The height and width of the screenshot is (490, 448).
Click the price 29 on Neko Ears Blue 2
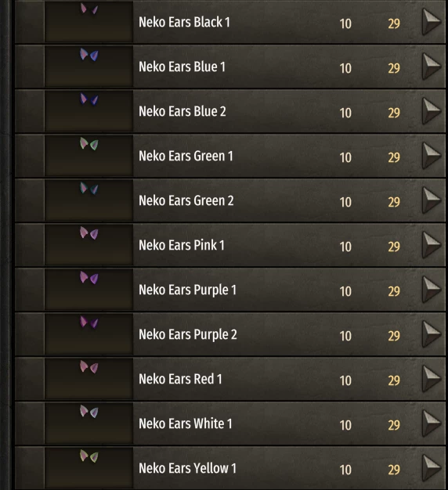click(394, 113)
